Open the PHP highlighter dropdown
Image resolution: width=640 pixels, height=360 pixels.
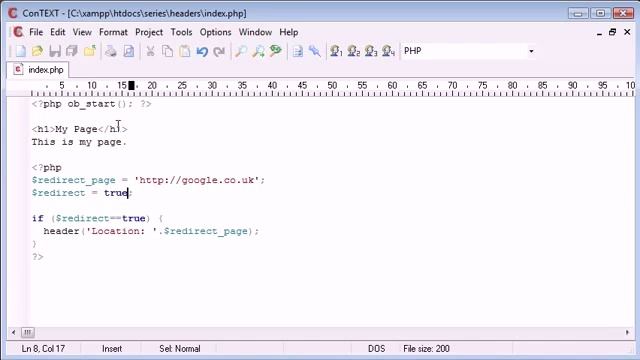coord(531,51)
